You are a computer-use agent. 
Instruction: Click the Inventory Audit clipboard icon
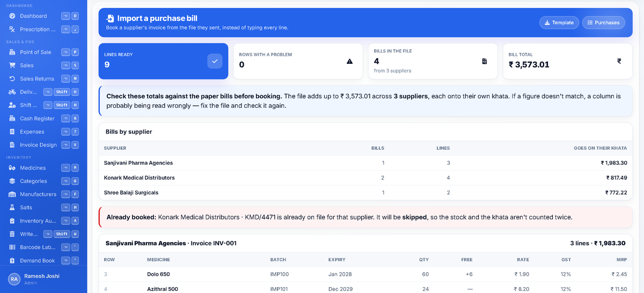[x=12, y=221]
